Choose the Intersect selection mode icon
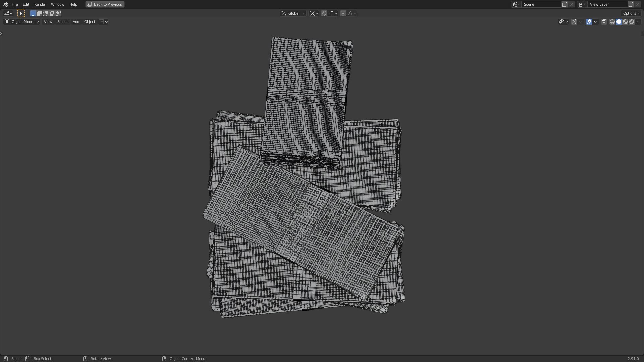 [x=58, y=13]
